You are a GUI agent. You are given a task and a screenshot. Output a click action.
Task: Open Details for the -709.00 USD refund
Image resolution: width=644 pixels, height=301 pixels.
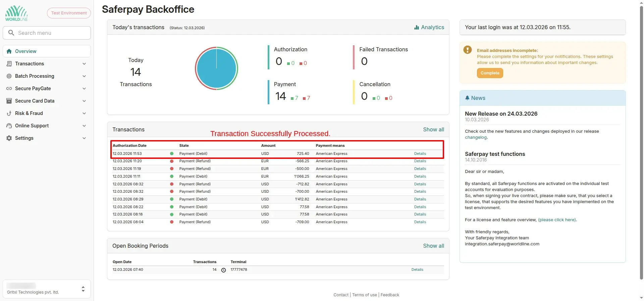point(420,222)
